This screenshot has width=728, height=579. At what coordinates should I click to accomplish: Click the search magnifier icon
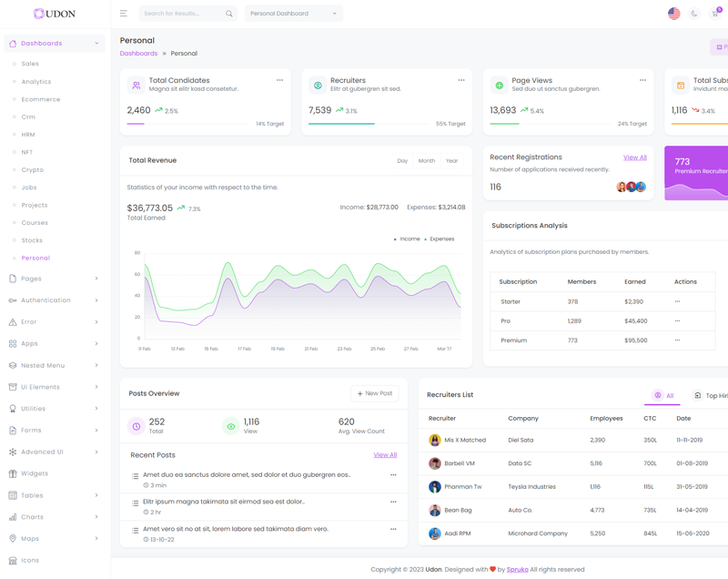coord(229,14)
